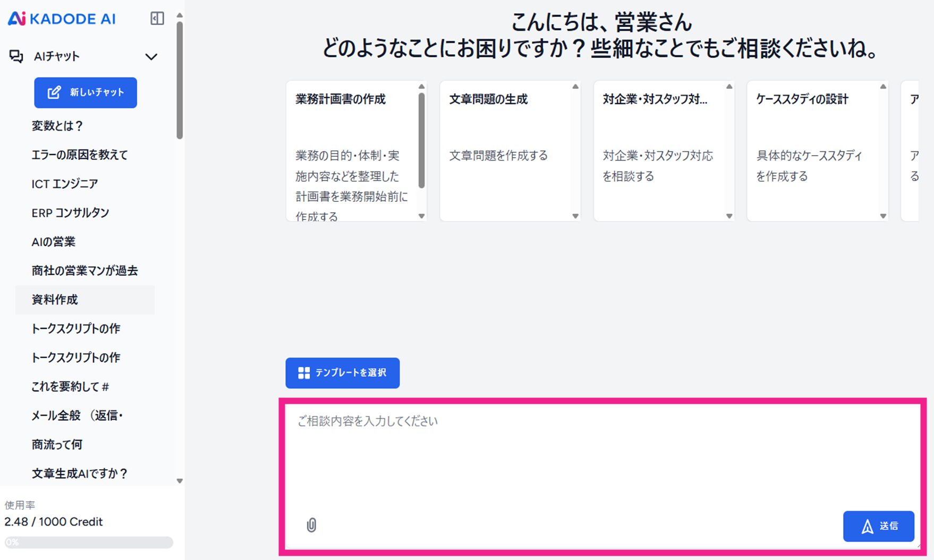
Task: Open the 文章生成AIですか？ chat
Action: coord(80,473)
